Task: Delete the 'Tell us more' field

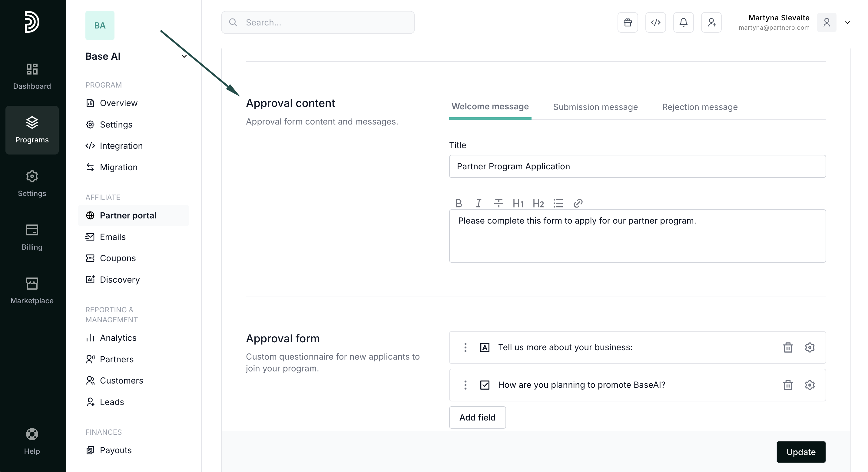Action: [x=787, y=347]
